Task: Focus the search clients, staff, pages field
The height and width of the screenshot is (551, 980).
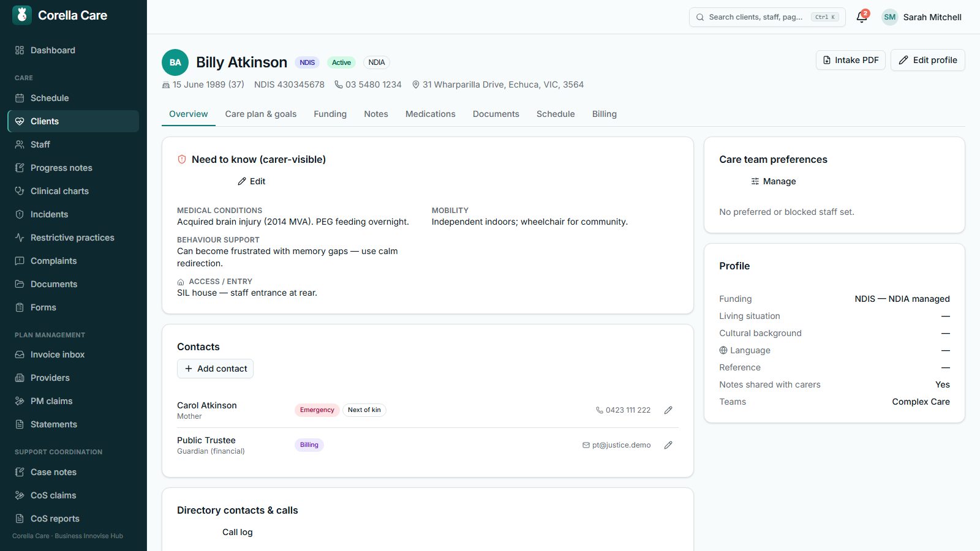Action: coord(767,17)
